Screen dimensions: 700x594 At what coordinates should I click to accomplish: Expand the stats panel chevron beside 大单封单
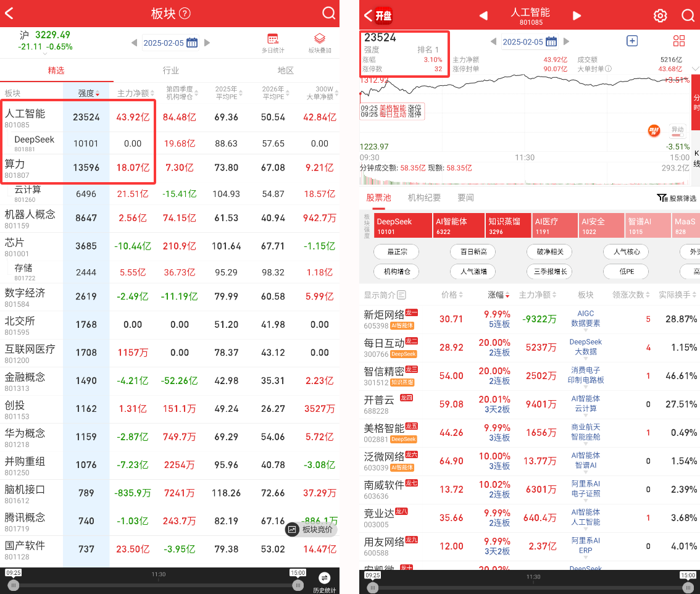pos(696,68)
